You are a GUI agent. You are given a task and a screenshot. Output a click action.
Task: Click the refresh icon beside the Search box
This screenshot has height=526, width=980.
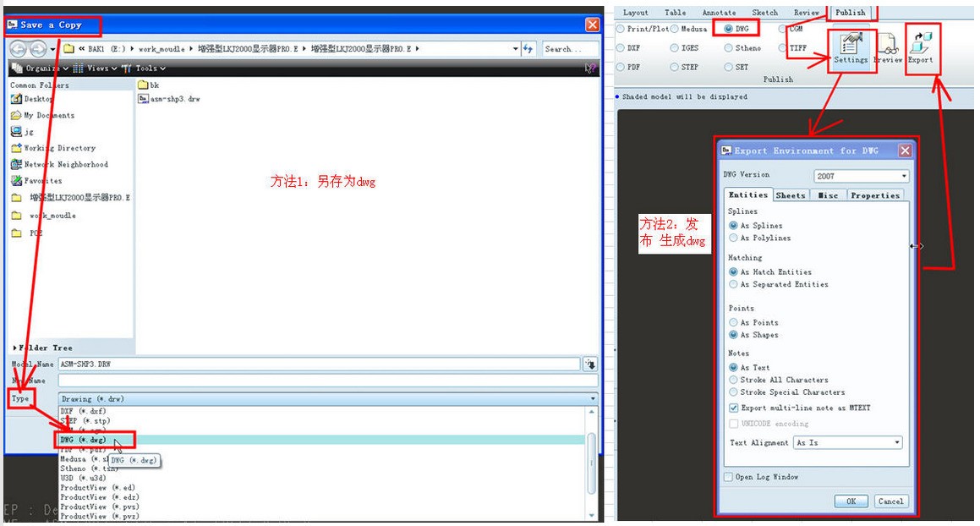point(528,48)
